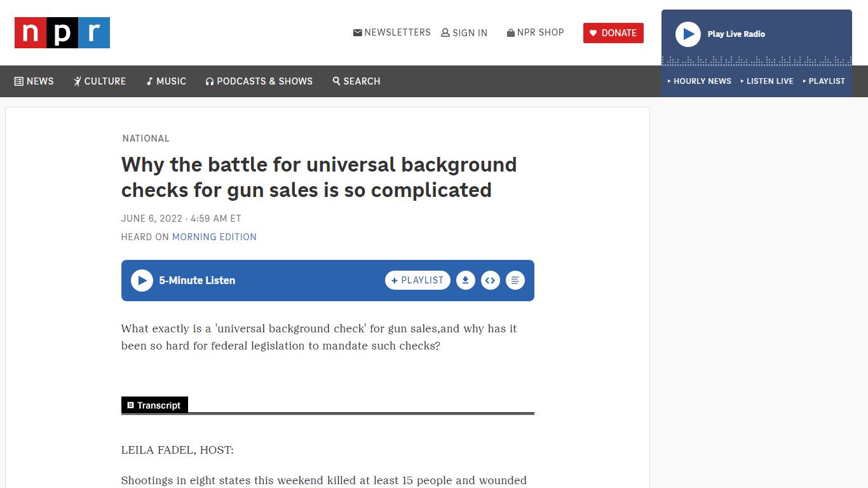Play the 5-Minute Listen audio
This screenshot has width=868, height=488.
tap(142, 280)
